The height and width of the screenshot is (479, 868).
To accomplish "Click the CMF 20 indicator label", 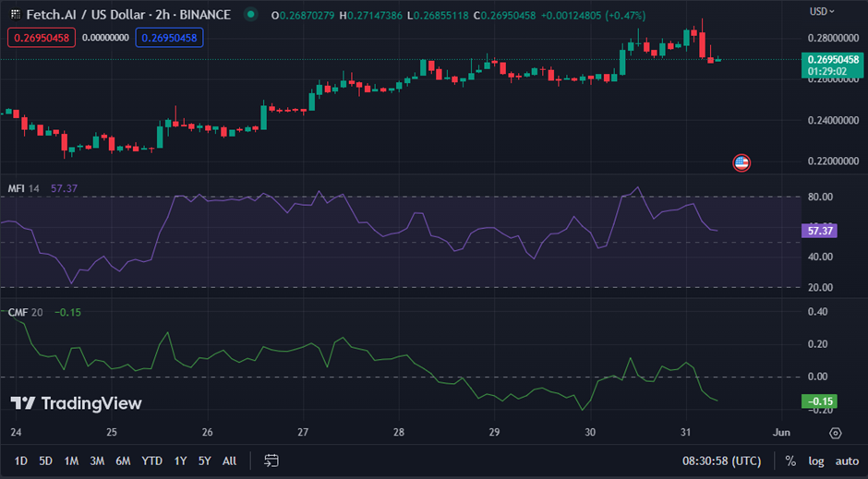I will pyautogui.click(x=25, y=313).
